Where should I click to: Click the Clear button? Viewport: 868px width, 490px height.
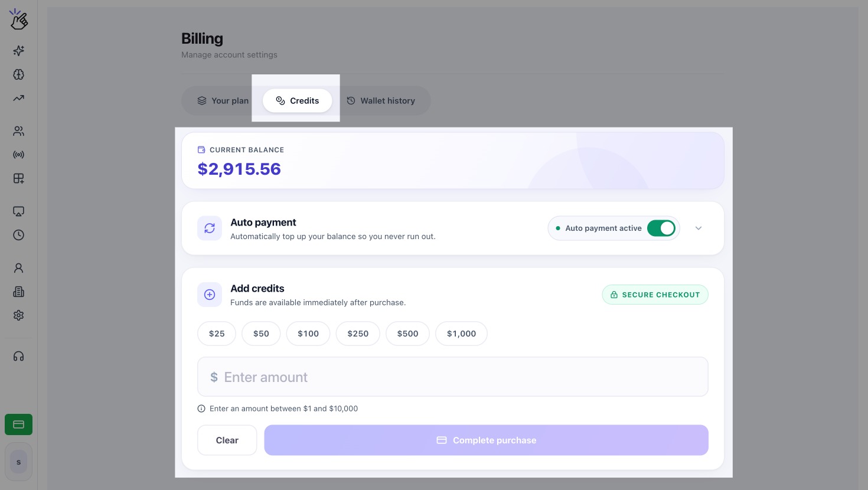[x=227, y=440]
